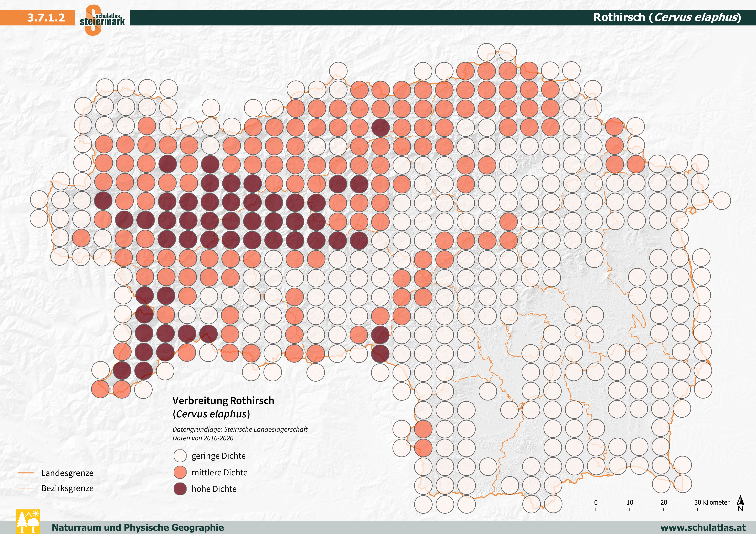Image resolution: width=756 pixels, height=534 pixels.
Task: Click the 'Verbreitung Rothirsch' legend heading
Action: click(223, 400)
